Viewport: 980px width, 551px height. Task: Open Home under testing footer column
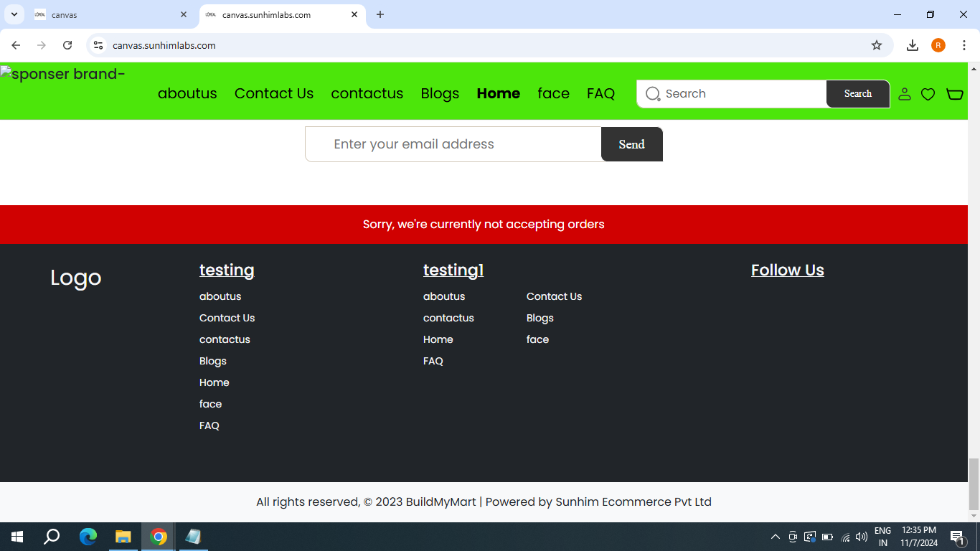coord(215,382)
